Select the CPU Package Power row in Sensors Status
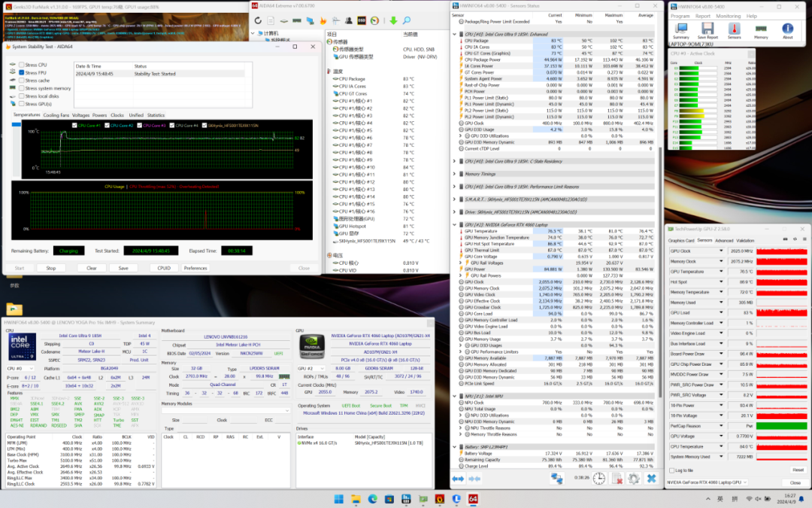Image resolution: width=812 pixels, height=508 pixels. [556, 59]
